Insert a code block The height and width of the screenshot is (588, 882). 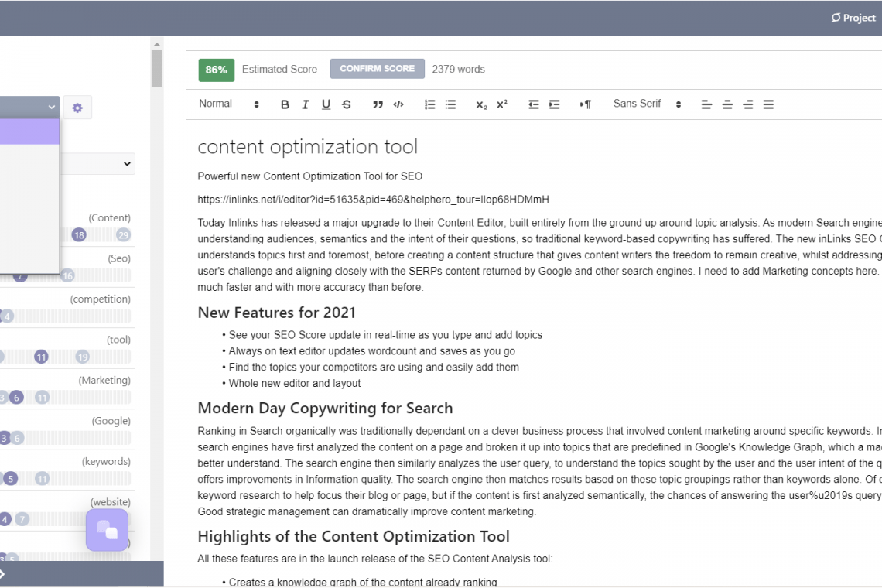click(x=398, y=104)
